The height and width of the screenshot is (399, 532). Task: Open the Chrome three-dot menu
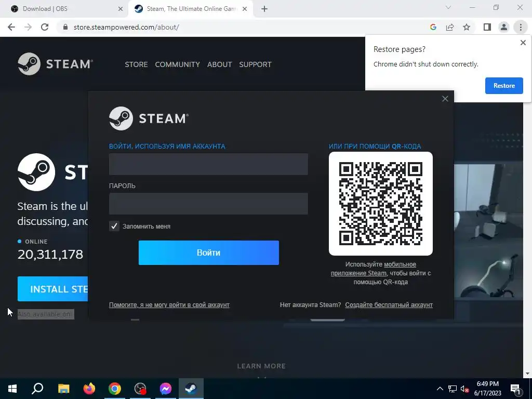pos(521,27)
